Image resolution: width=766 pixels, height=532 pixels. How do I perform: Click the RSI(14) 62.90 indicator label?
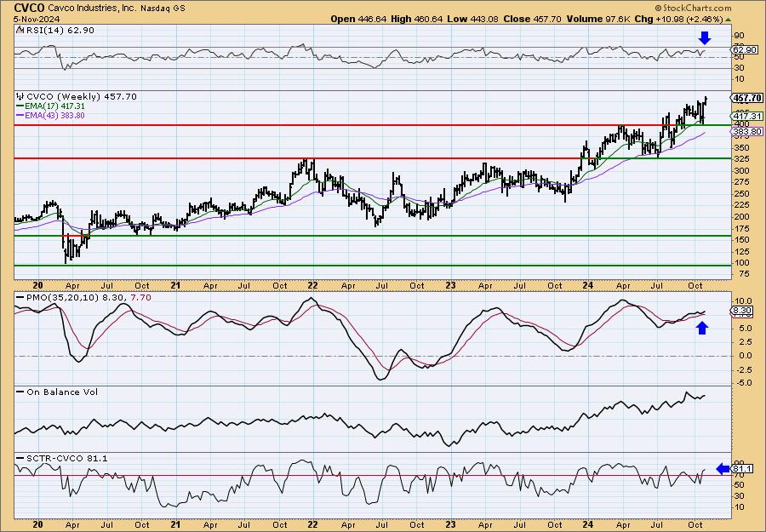[x=59, y=30]
